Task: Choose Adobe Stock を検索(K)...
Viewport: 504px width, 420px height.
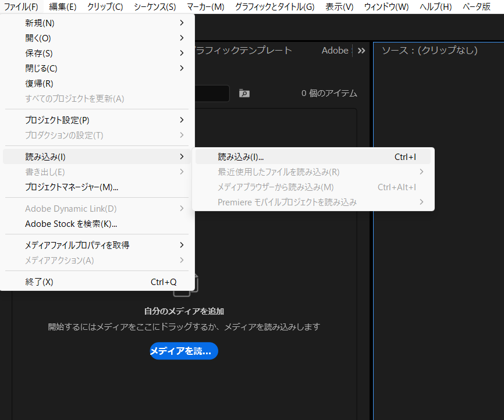Action: [97, 223]
